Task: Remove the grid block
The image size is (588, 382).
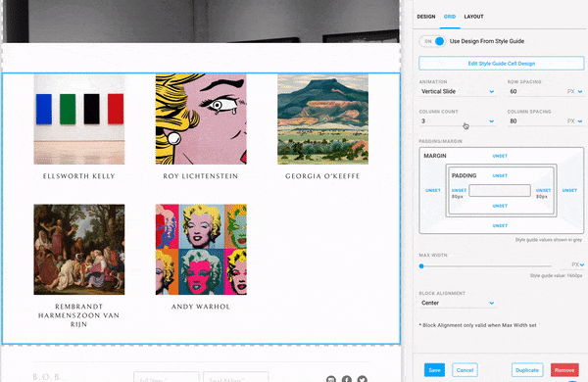Action: (564, 370)
